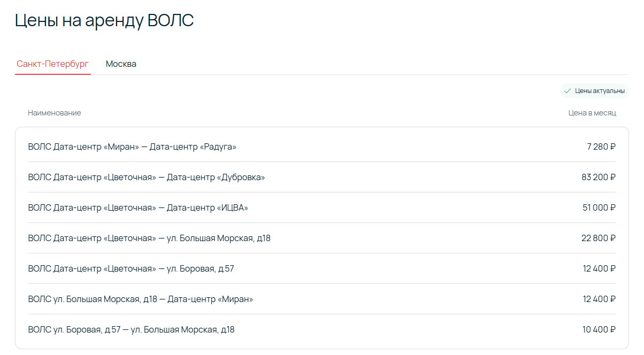This screenshot has width=644, height=355.
Task: Click the 7 280 ₽ price
Action: point(601,146)
